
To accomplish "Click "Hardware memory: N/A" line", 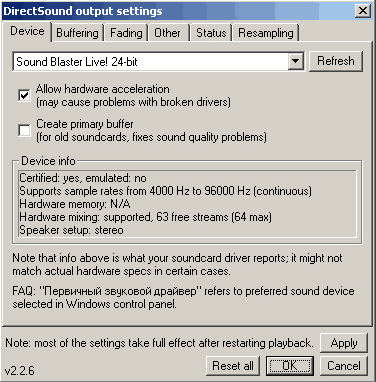I will [x=75, y=204].
